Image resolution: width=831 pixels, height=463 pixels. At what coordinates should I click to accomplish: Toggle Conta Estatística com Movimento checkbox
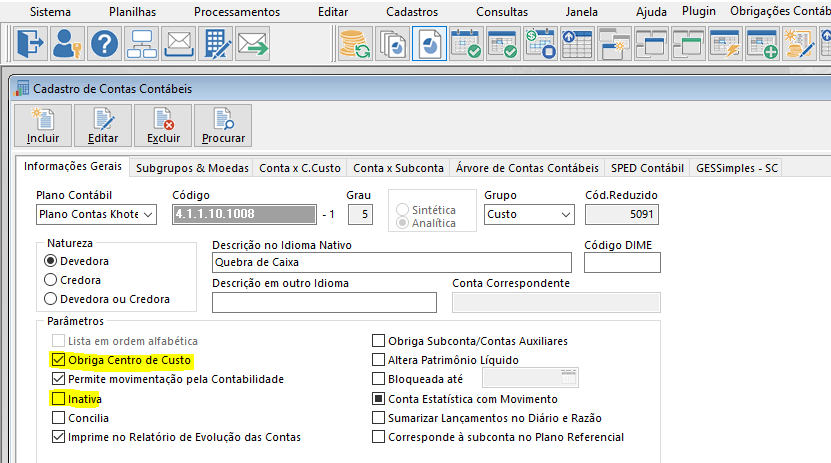[378, 398]
